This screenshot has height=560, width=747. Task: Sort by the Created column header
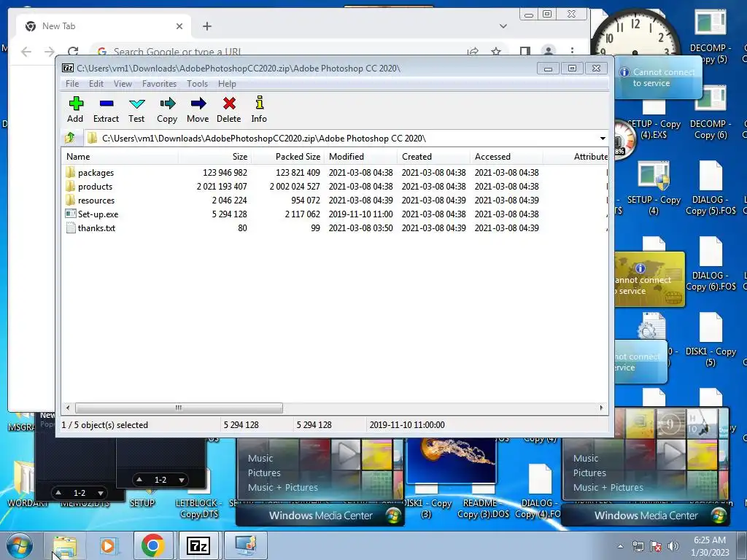[433, 157]
